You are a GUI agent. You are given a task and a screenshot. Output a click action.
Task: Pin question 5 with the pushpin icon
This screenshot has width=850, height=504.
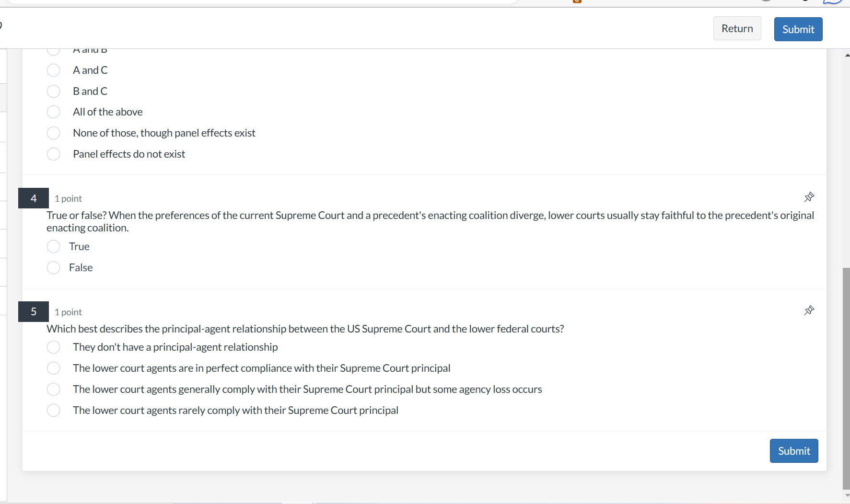point(809,310)
